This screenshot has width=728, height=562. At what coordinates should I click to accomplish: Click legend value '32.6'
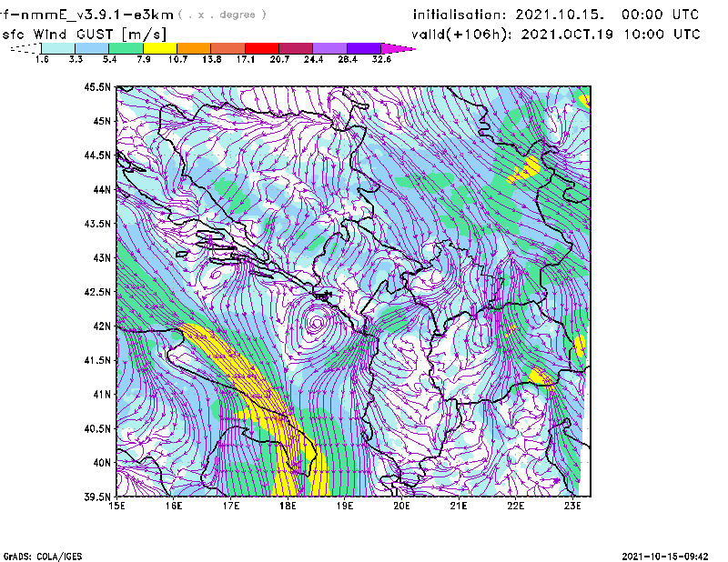381,59
